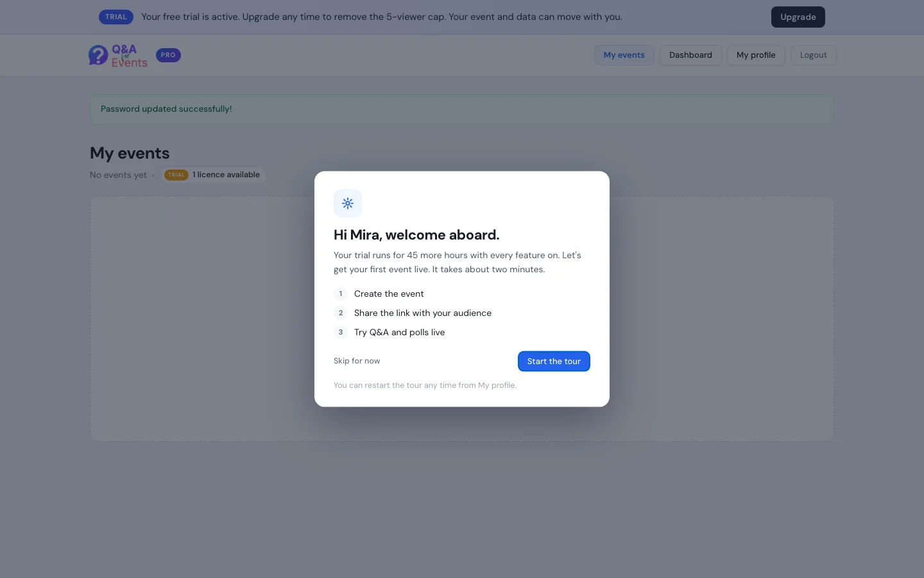Click the 'Hi Mira, welcome aboard.' heading
Screen dimensions: 924x578
coord(416,235)
